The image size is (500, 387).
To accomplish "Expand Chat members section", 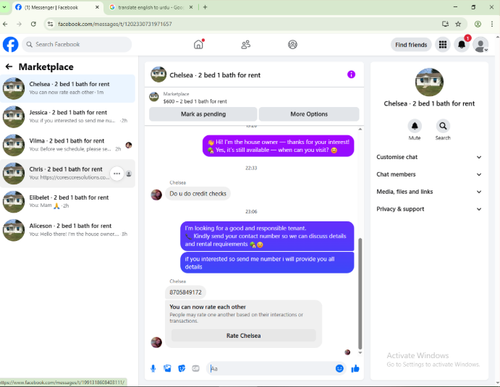I will click(x=429, y=174).
